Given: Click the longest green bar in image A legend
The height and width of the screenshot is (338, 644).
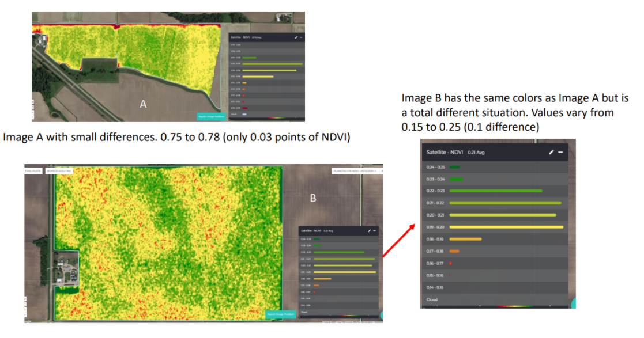Looking at the screenshot, I should pos(272,64).
